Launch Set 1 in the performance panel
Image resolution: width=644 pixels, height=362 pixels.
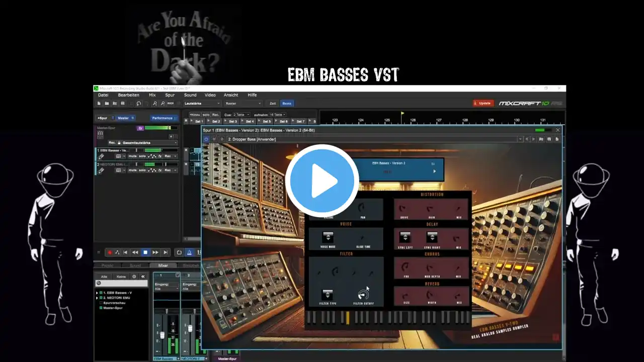click(197, 121)
